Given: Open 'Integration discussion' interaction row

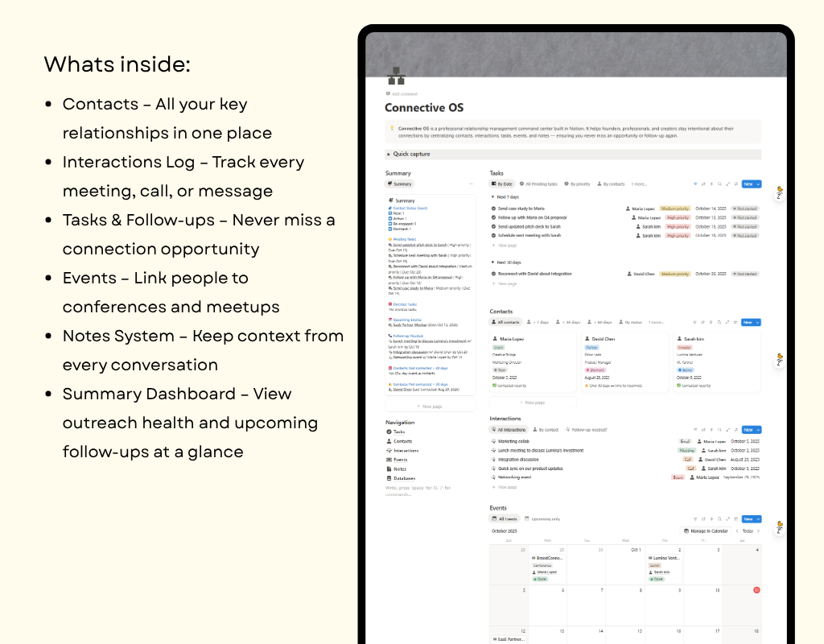Looking at the screenshot, I should [625, 460].
